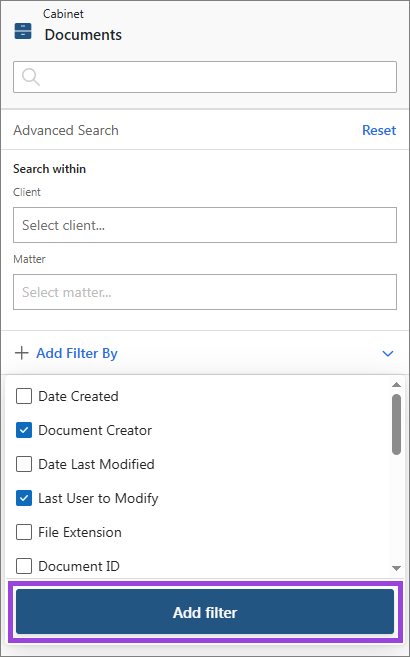Click the Search within heading

[49, 169]
